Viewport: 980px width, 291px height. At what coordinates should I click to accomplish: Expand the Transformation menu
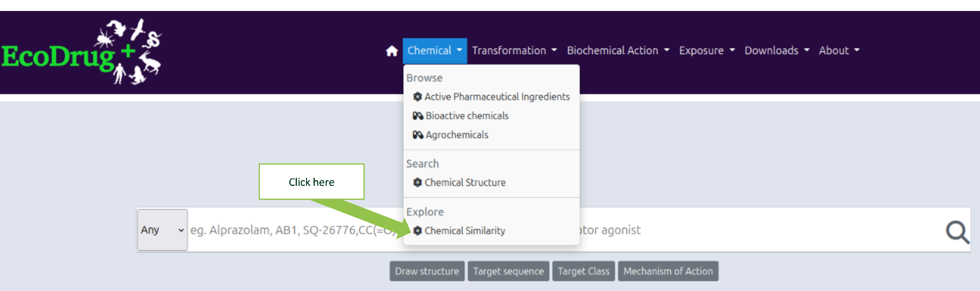pos(514,50)
